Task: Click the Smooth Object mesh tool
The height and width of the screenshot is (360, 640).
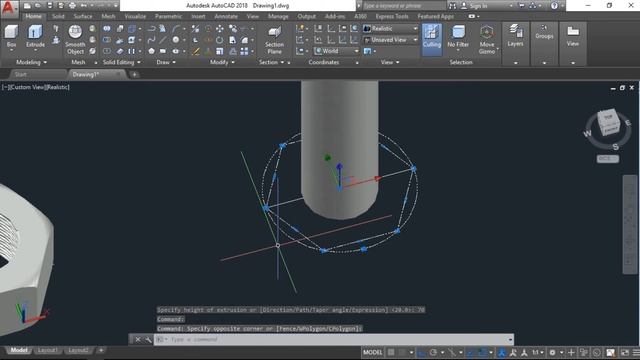Action: [x=75, y=40]
